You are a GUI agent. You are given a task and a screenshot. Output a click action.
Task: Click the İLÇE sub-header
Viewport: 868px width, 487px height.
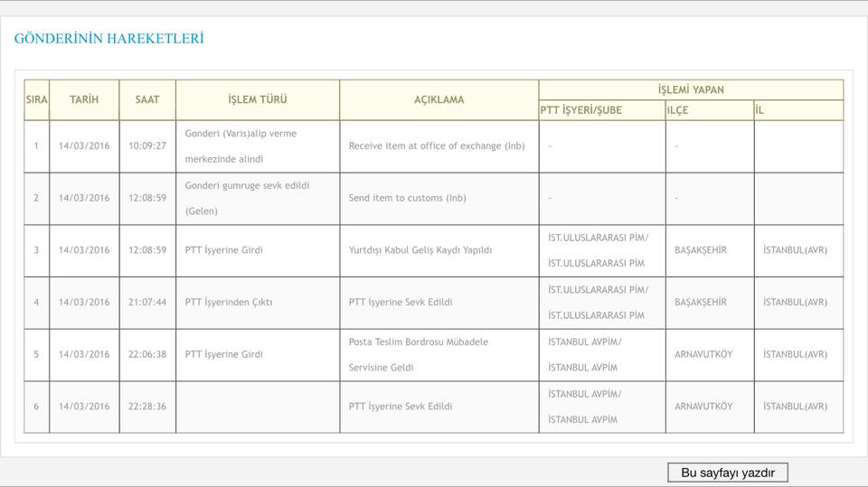710,110
